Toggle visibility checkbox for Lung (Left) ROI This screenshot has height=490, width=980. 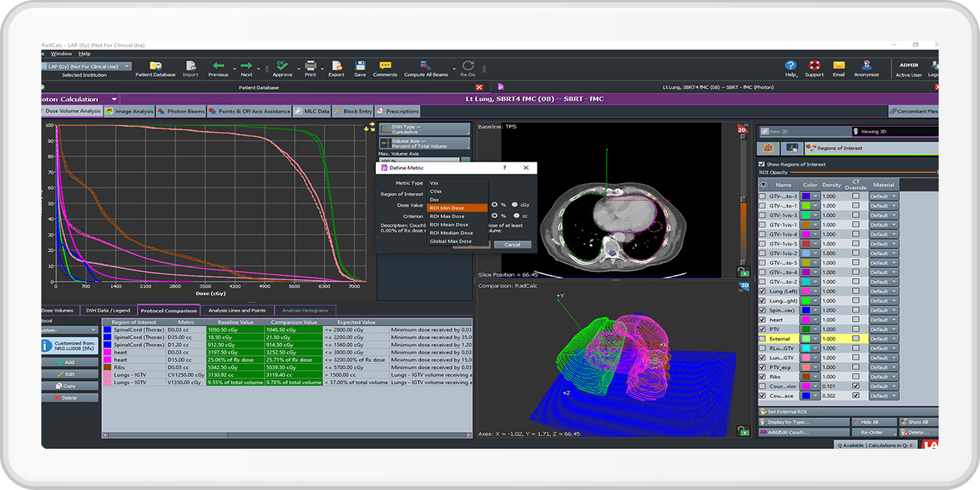(x=762, y=292)
